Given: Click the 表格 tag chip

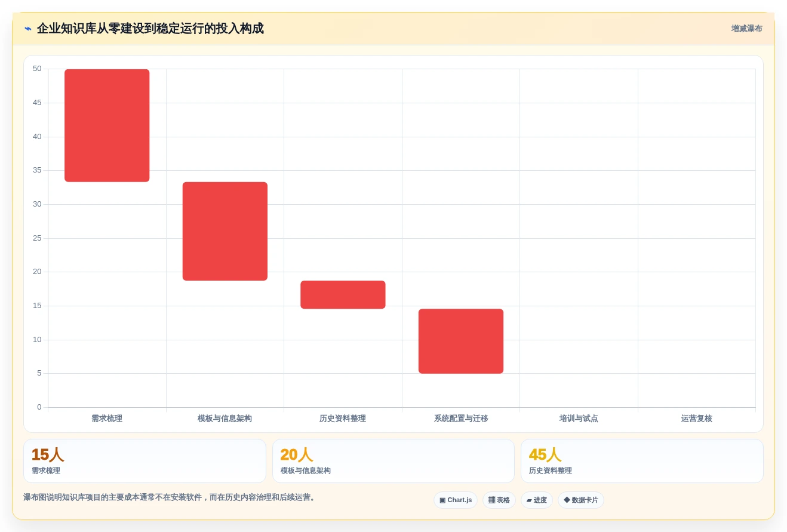Looking at the screenshot, I should point(499,500).
